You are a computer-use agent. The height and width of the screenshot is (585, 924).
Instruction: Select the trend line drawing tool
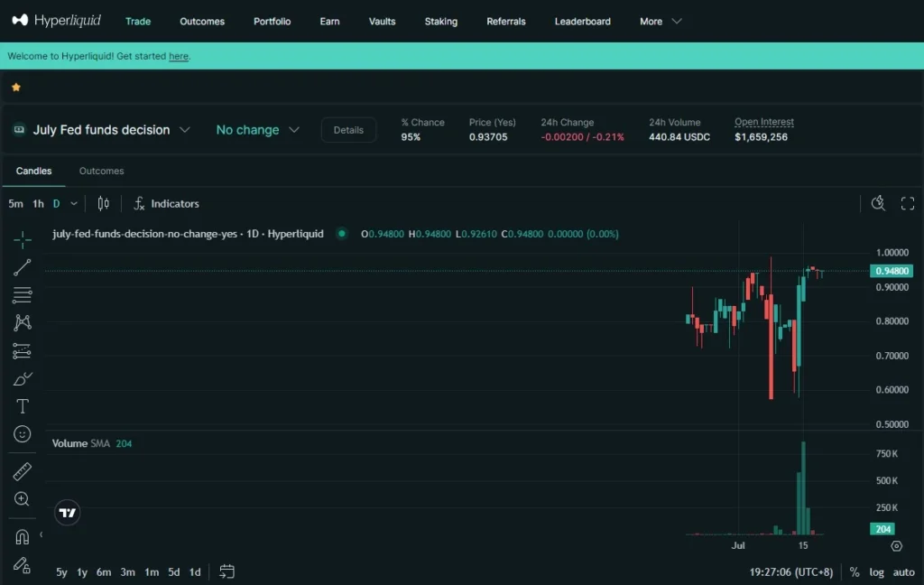click(x=23, y=267)
